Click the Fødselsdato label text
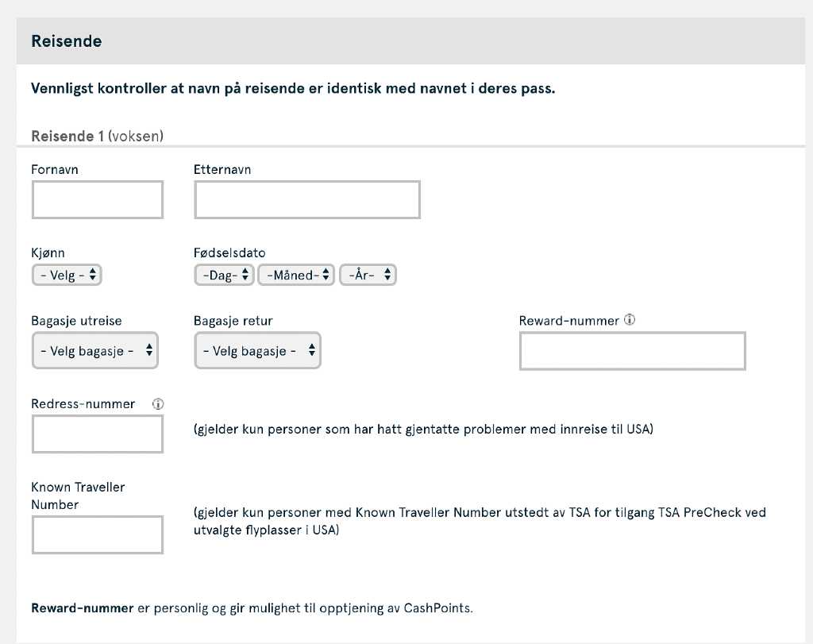 (x=229, y=253)
